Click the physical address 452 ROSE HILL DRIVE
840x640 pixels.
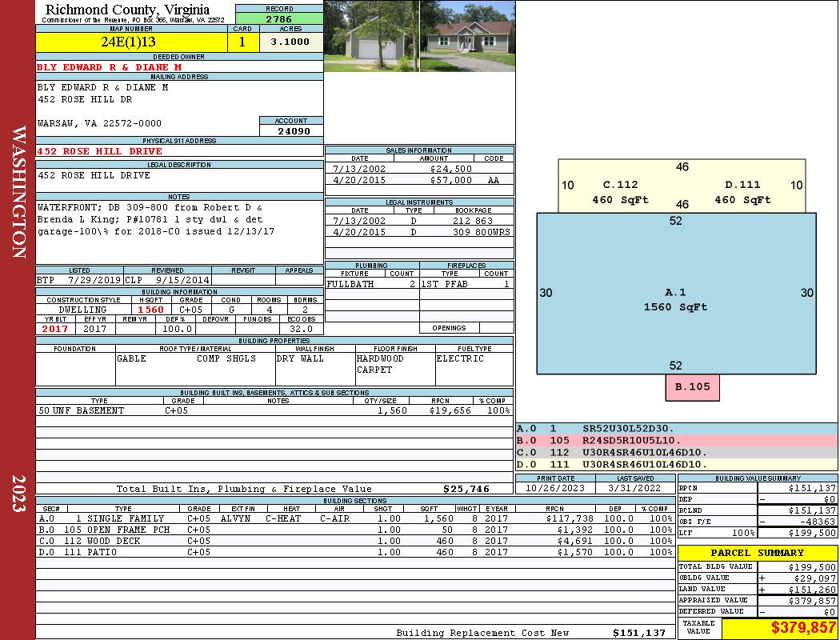(100, 151)
